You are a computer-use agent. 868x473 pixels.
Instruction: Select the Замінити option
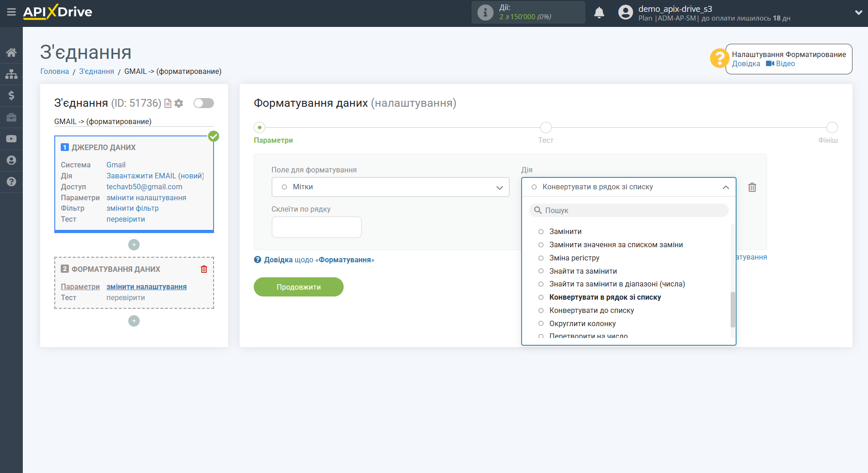(565, 232)
